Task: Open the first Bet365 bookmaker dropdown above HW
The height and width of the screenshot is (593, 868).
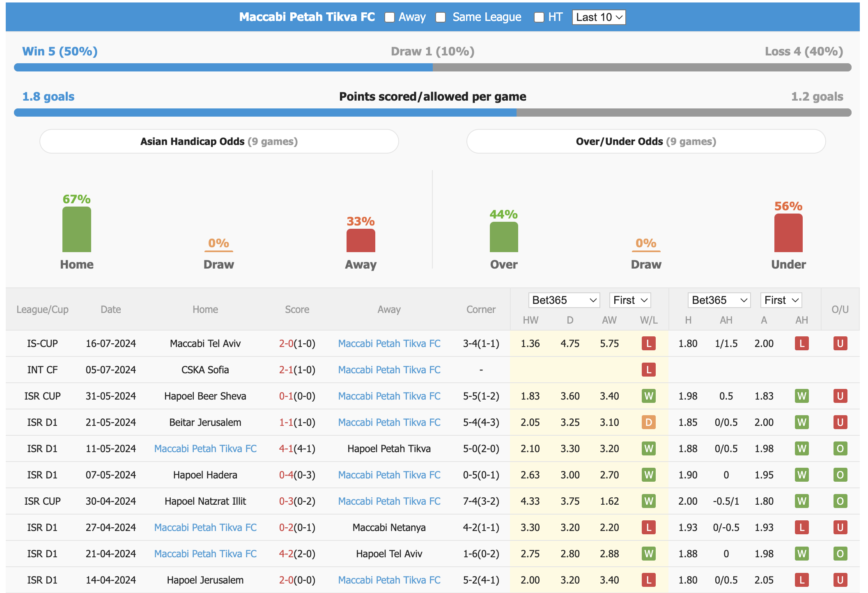Action: pyautogui.click(x=564, y=300)
